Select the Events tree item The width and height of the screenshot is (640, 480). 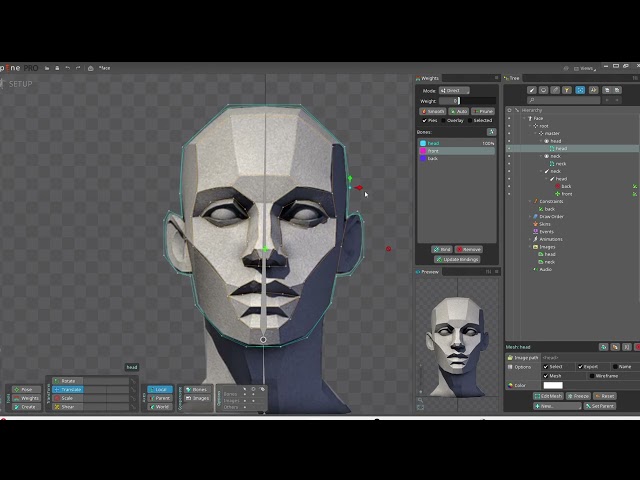coord(543,232)
